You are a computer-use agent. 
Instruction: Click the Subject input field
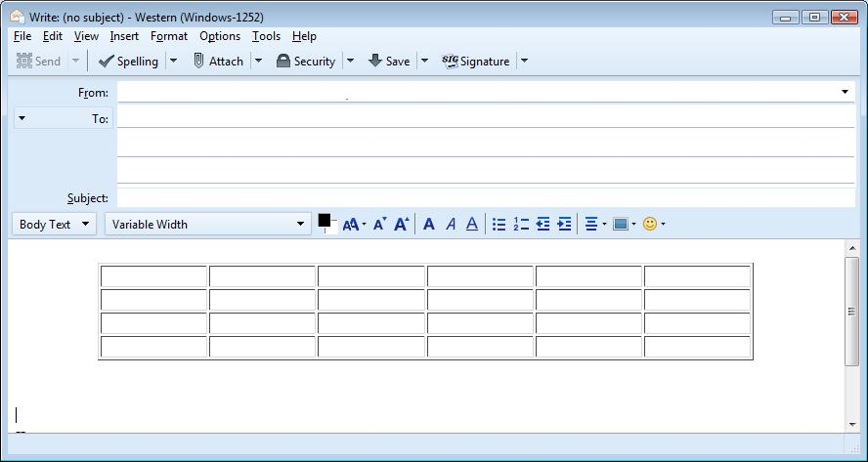(x=486, y=198)
